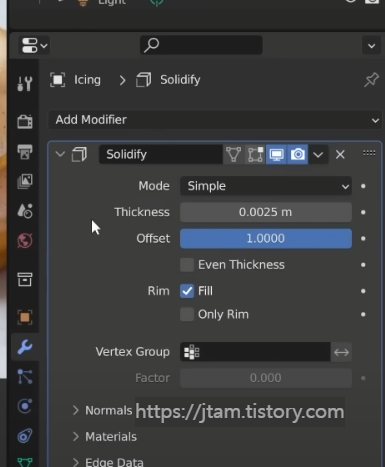Click the Solidify modifier type icon
The width and height of the screenshot is (385, 467).
coord(79,155)
